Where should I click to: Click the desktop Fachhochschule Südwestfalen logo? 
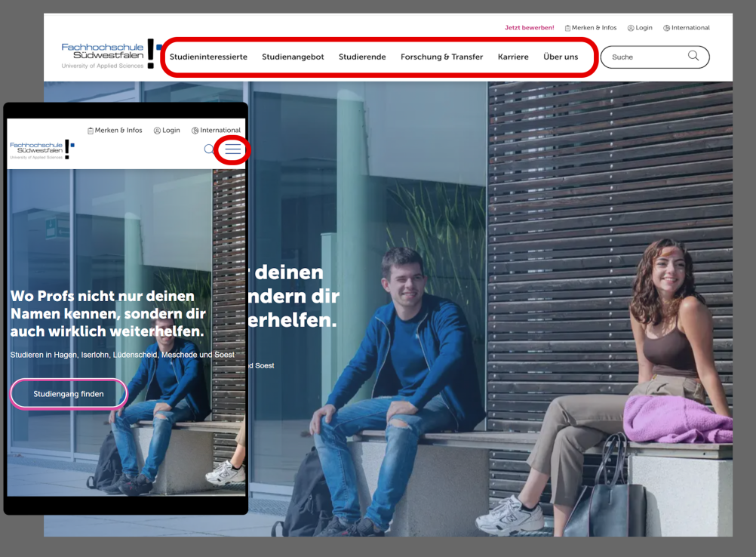(x=111, y=55)
